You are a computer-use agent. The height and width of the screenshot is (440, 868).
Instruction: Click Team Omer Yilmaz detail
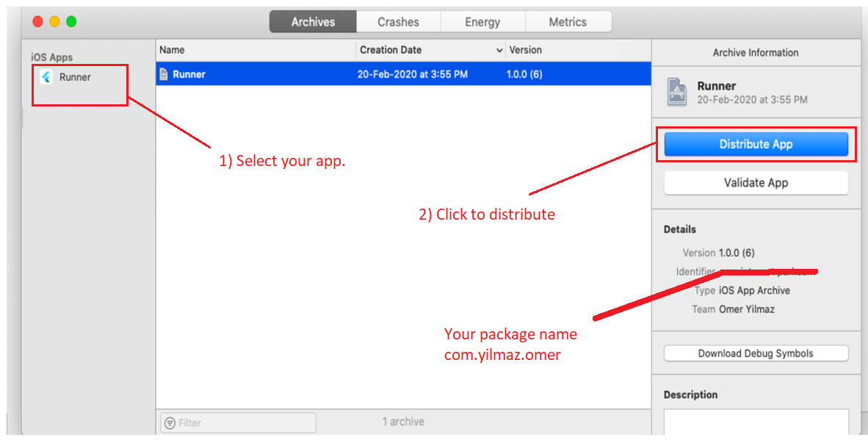pos(733,309)
